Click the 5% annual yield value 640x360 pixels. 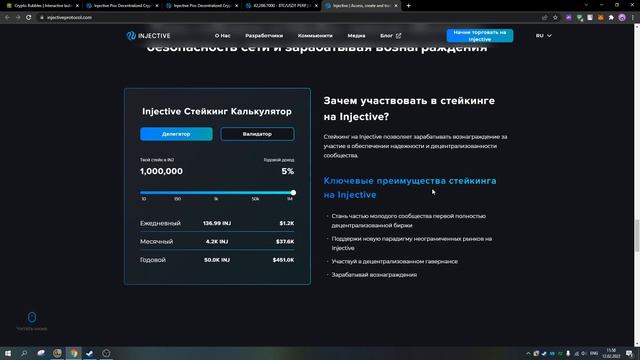tap(287, 171)
